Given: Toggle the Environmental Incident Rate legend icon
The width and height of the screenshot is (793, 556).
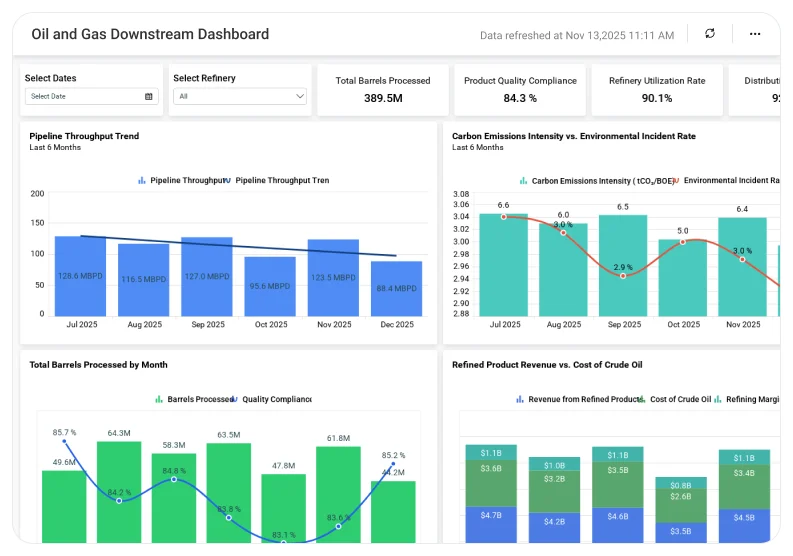Looking at the screenshot, I should [676, 181].
